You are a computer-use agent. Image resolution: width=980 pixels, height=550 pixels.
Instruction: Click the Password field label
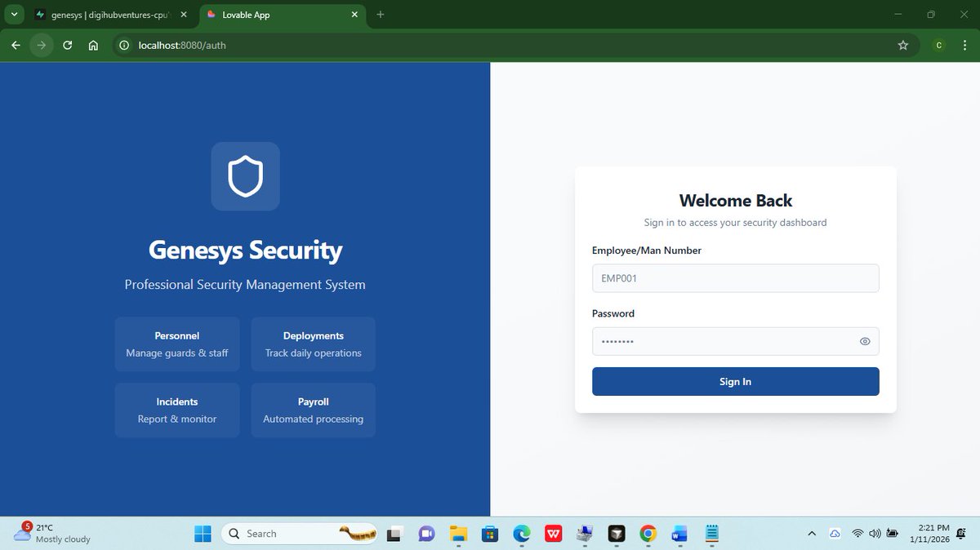click(x=613, y=313)
